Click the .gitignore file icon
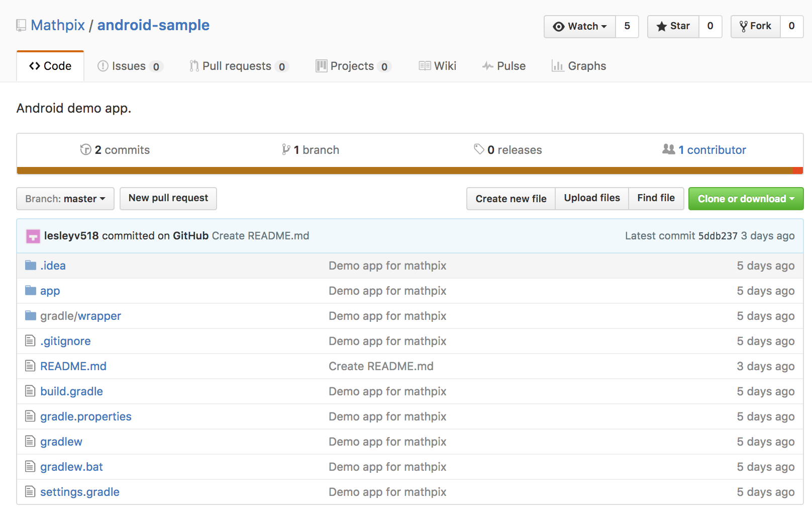The width and height of the screenshot is (812, 511). point(30,340)
